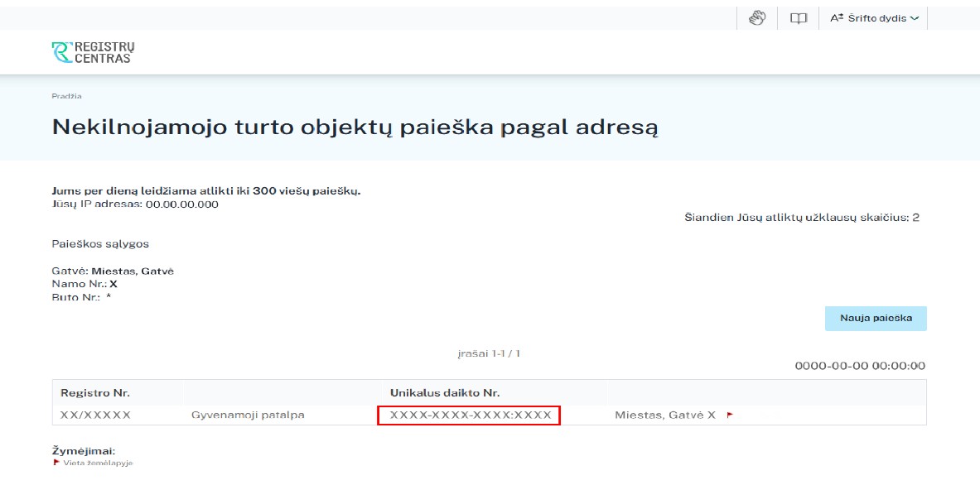Click the highlighted unique number XXXX-XXXX-XXXX:XXXX
980x490 pixels.
tap(470, 415)
